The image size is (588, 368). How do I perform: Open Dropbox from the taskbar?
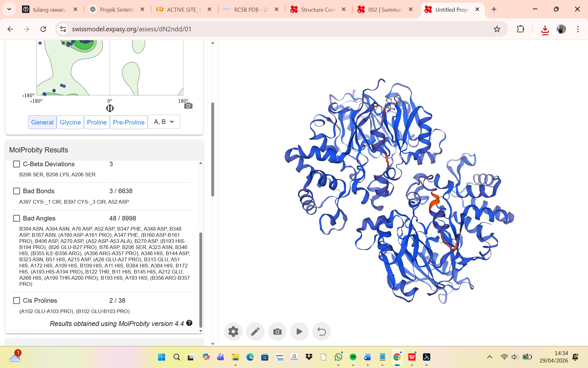coord(309,357)
